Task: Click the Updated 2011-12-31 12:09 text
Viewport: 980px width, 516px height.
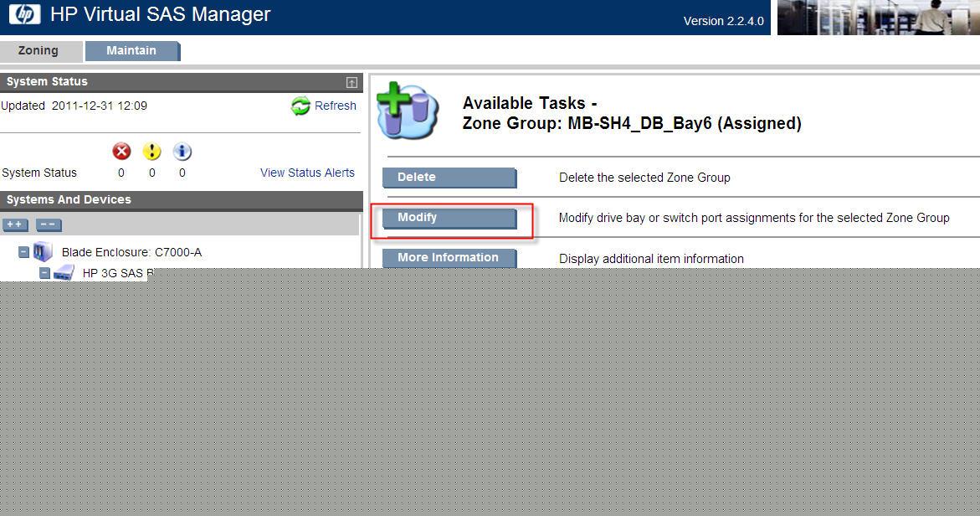Action: 74,106
